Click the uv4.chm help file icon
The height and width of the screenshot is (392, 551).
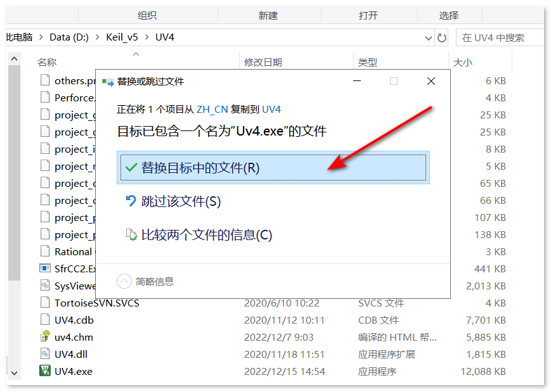[x=45, y=336]
